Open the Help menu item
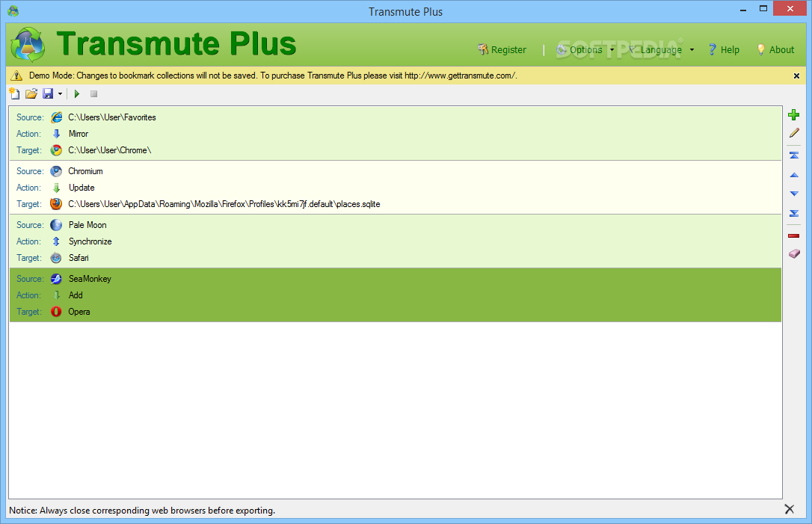812x524 pixels. tap(724, 49)
